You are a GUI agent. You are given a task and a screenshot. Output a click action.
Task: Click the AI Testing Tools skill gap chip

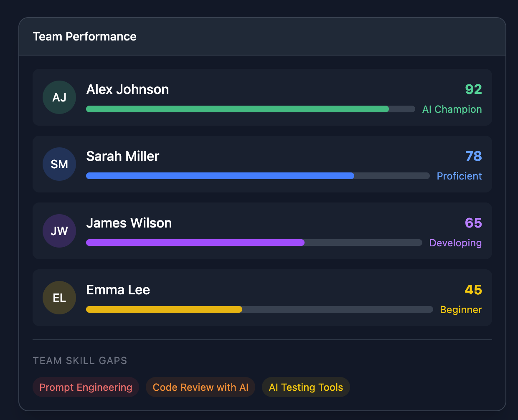306,387
